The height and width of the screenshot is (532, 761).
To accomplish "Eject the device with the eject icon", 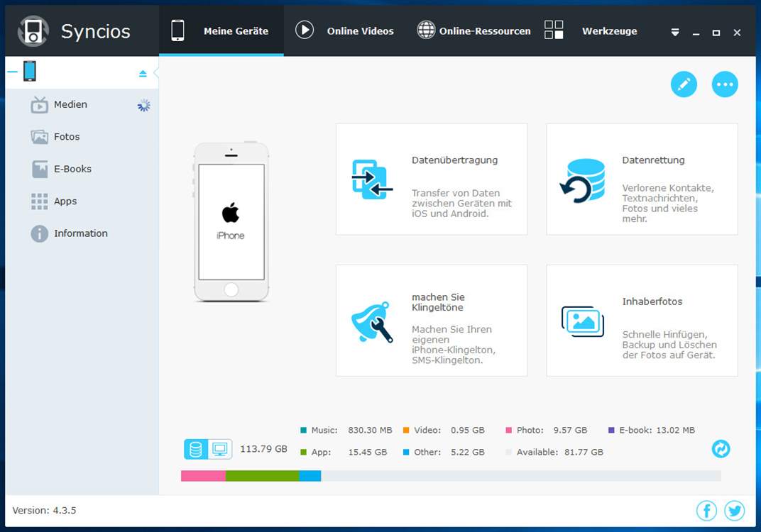I will [x=143, y=73].
